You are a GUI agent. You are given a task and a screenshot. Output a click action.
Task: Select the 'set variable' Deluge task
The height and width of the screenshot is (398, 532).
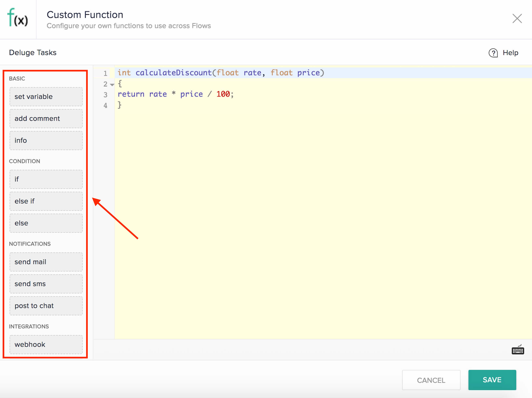(x=46, y=97)
